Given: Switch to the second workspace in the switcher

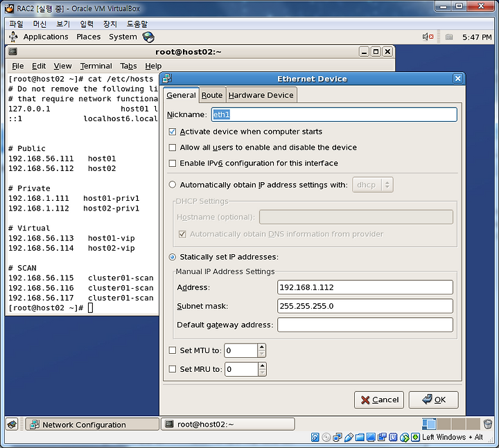Looking at the screenshot, I should coord(444,424).
